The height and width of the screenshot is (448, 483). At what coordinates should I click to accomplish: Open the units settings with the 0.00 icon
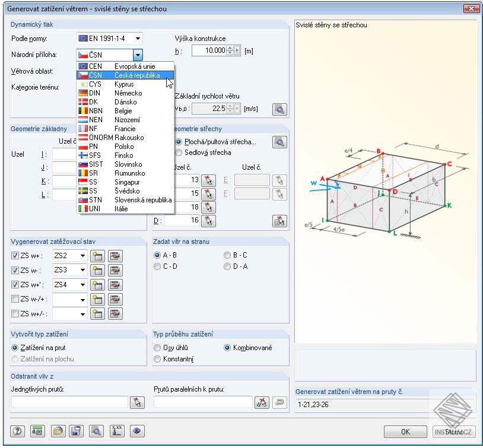tap(37, 431)
